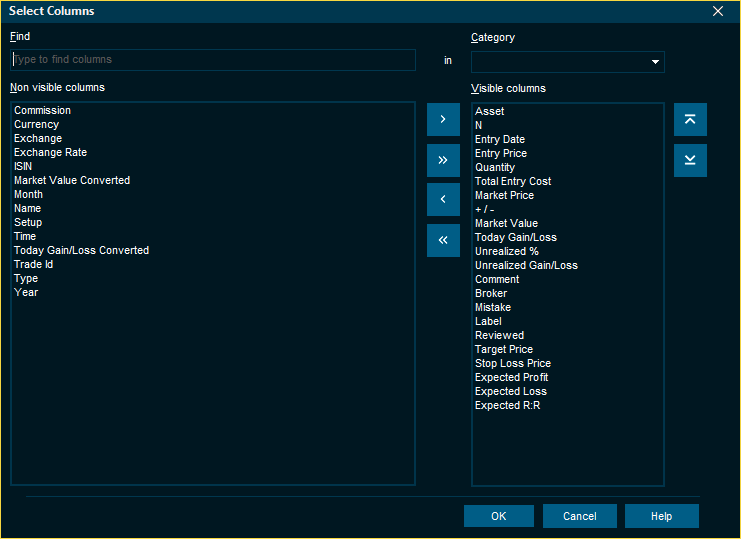Image resolution: width=741 pixels, height=539 pixels.
Task: Close the Select Columns dialog
Action: pos(717,11)
